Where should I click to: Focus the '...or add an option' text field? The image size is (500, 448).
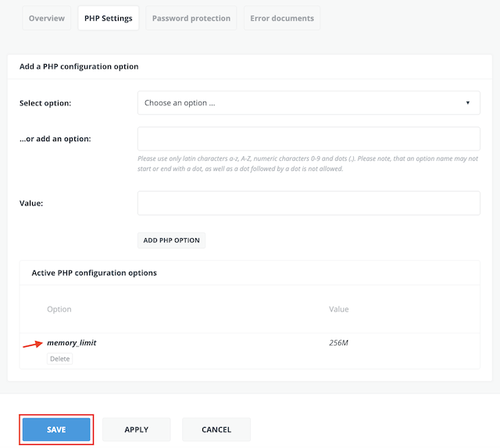pyautogui.click(x=309, y=139)
